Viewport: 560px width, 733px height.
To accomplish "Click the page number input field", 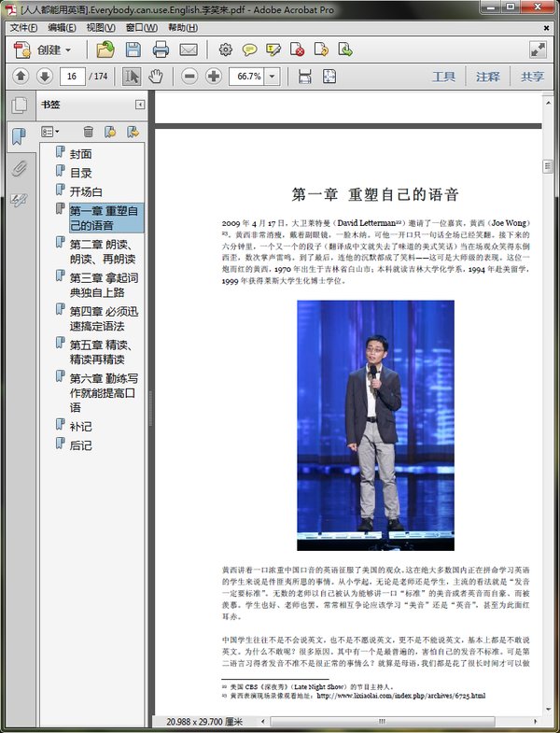I will (72, 77).
